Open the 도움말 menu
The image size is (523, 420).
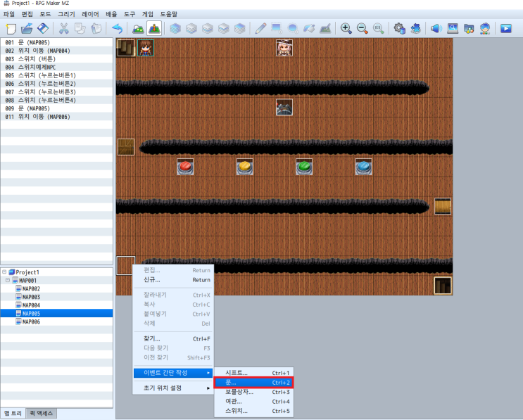pyautogui.click(x=169, y=14)
